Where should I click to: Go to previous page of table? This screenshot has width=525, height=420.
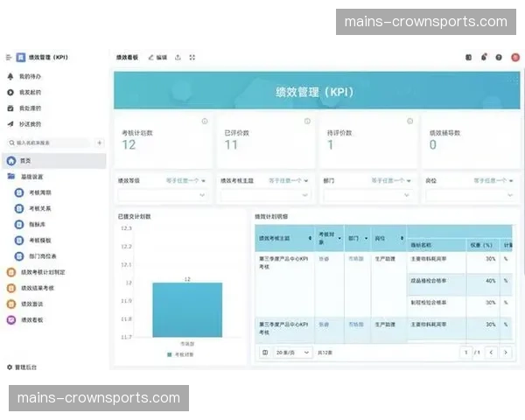click(491, 353)
